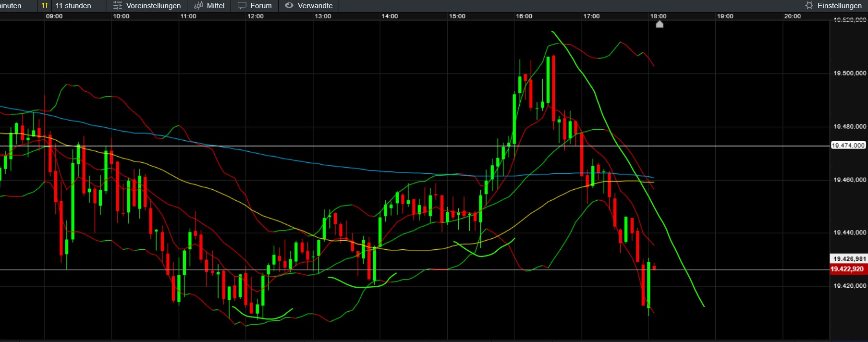Click the 19.426,981 price tag
Viewport: 868px width, 342px height.
point(849,259)
